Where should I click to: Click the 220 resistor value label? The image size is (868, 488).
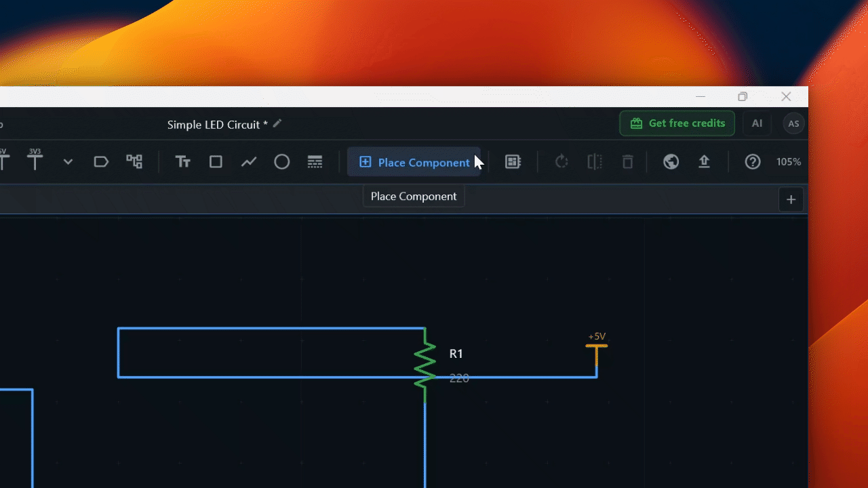(x=459, y=378)
